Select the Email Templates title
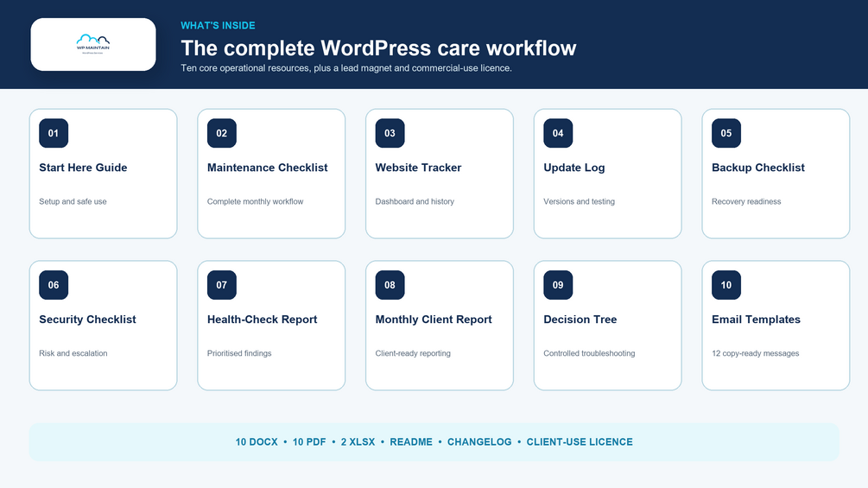The height and width of the screenshot is (488, 868). tap(757, 320)
